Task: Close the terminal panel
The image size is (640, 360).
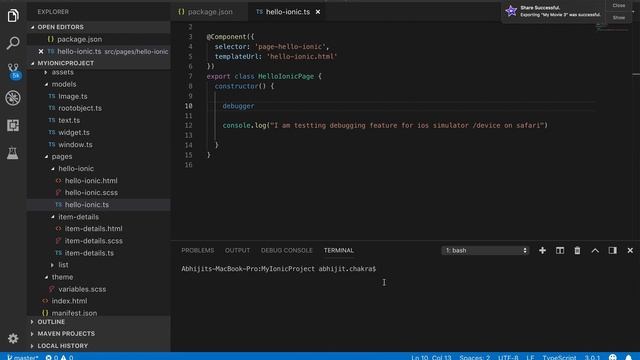Action: pyautogui.click(x=630, y=250)
